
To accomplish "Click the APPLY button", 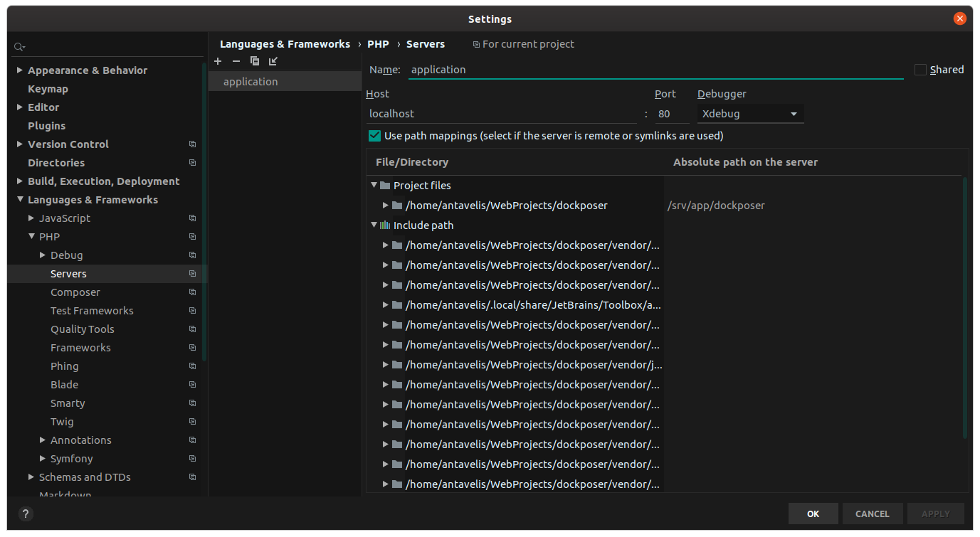I will 936,514.
